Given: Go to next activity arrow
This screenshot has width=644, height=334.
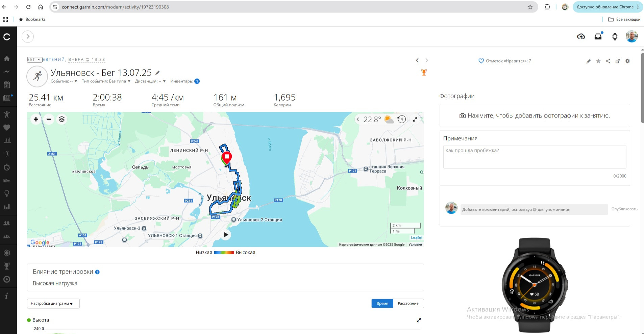Looking at the screenshot, I should click(x=427, y=60).
